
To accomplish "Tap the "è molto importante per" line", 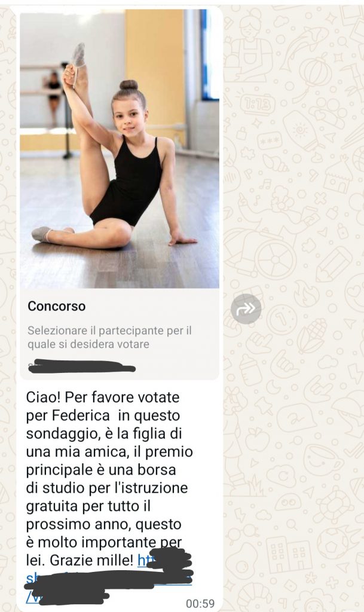I will click(104, 542).
